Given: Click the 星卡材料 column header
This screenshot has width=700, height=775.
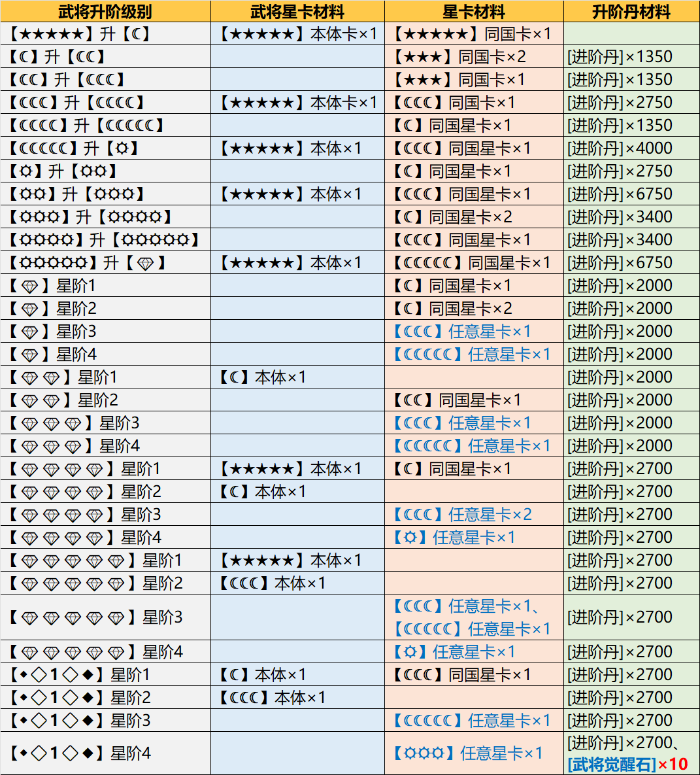Looking at the screenshot, I should (474, 11).
